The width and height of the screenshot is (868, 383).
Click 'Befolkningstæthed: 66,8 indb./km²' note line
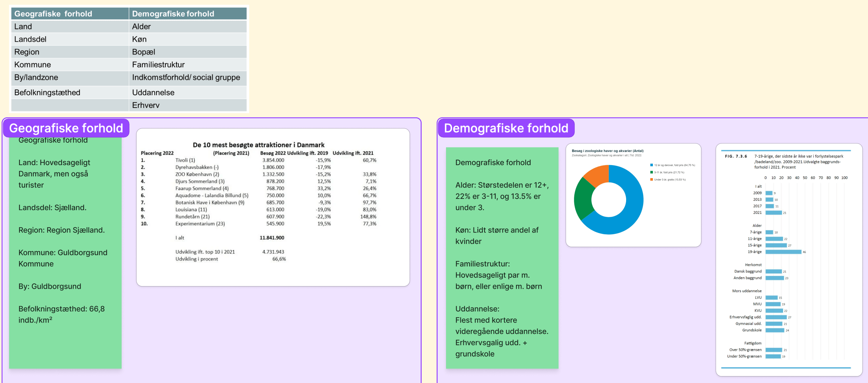tap(61, 314)
